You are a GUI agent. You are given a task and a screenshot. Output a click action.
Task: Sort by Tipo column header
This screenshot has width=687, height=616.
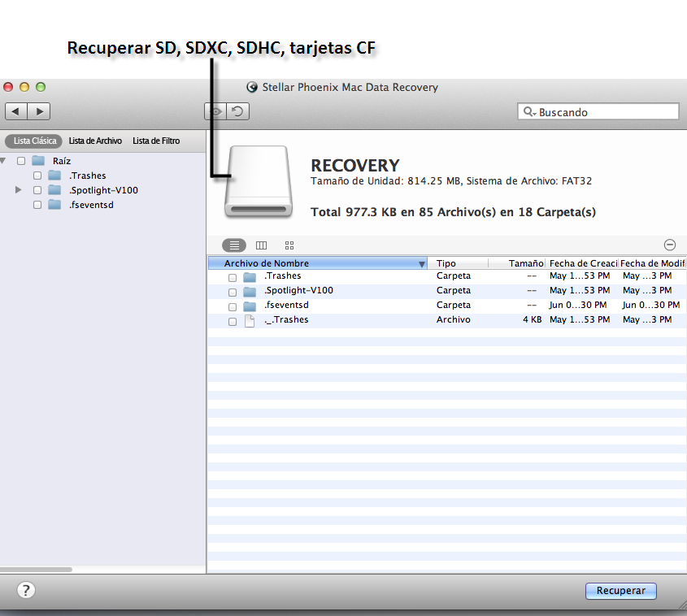[x=458, y=263]
